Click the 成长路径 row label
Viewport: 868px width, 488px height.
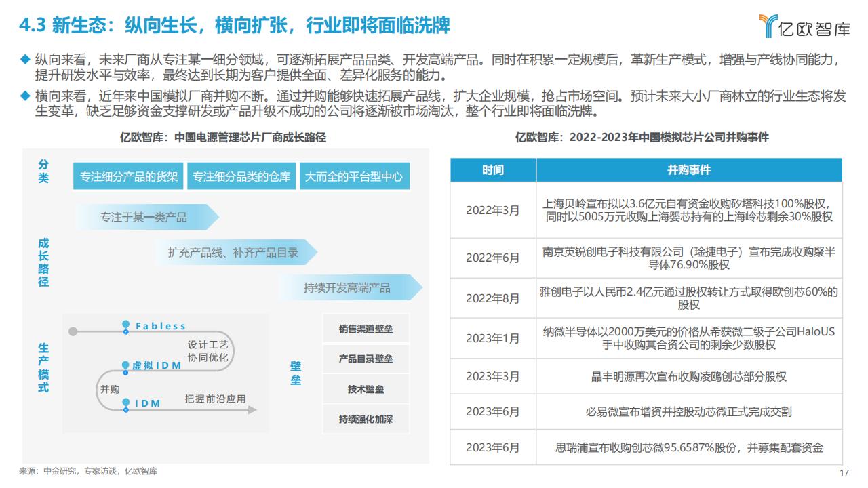click(43, 261)
